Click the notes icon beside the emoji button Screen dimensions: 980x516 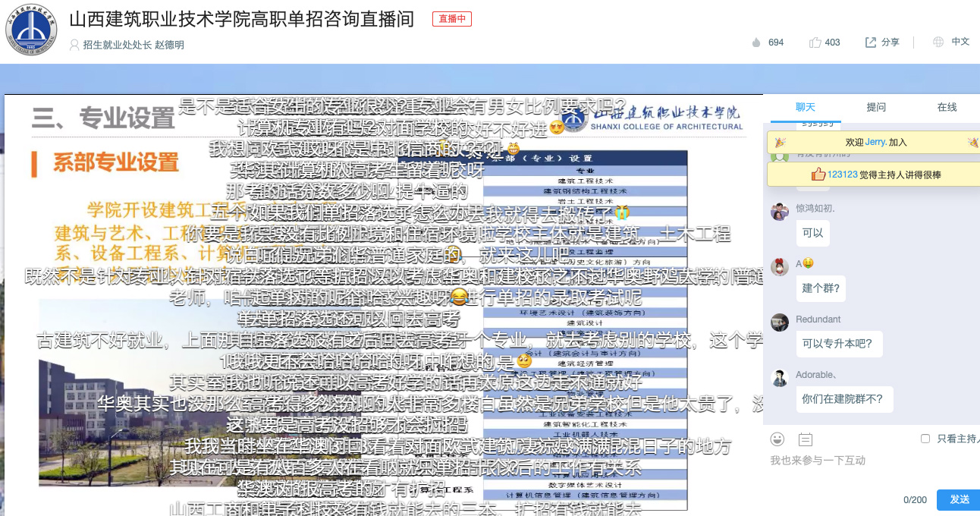(806, 439)
